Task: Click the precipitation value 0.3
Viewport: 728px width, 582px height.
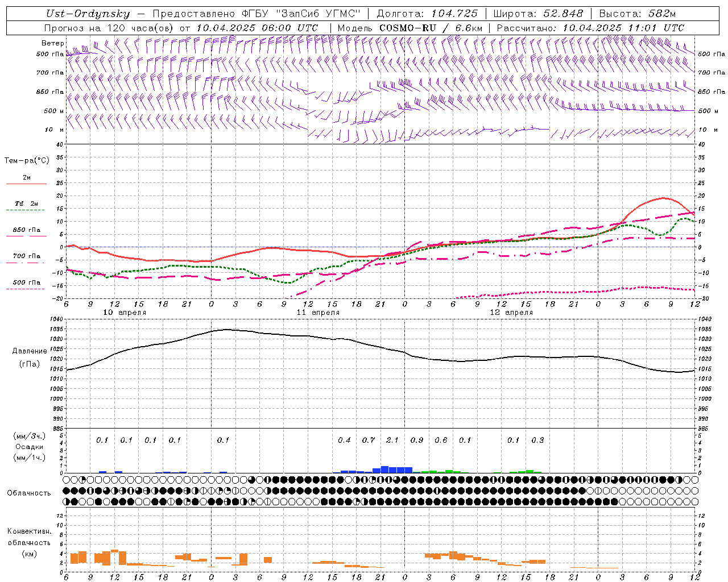Action: click(x=537, y=440)
